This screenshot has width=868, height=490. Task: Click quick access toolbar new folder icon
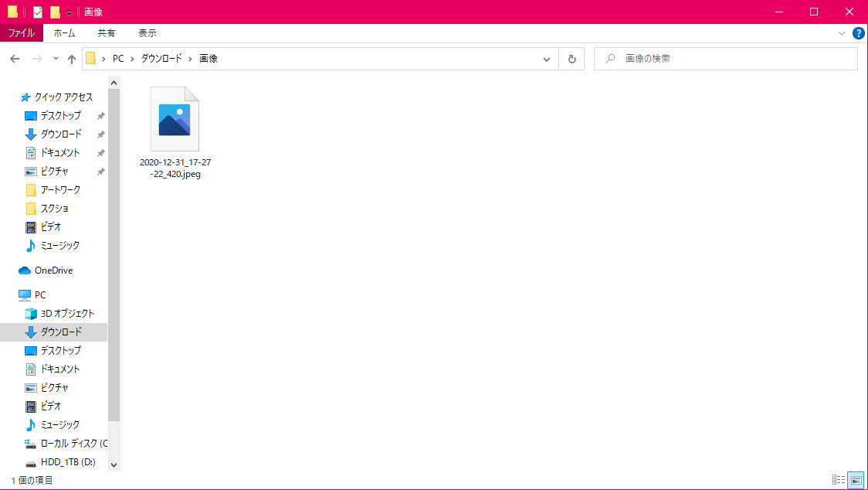55,12
